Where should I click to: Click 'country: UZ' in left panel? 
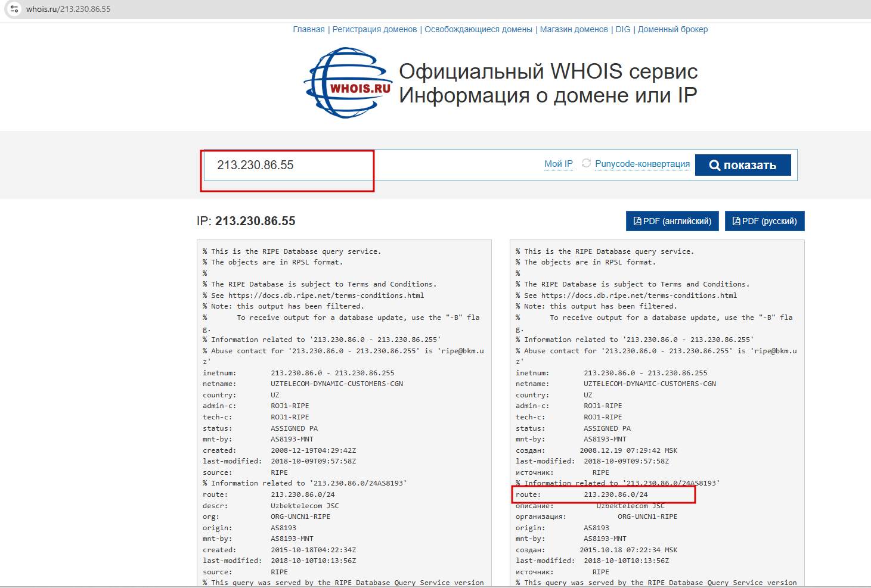pos(241,395)
